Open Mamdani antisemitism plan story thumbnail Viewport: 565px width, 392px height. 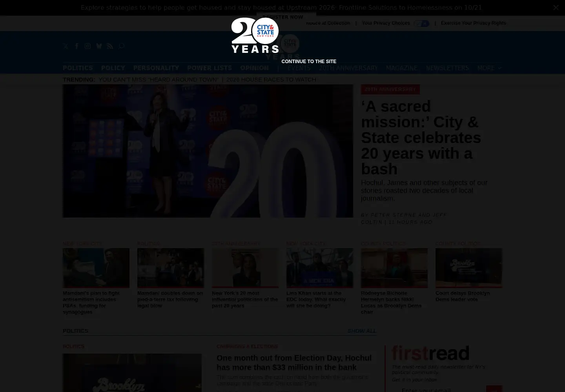click(x=96, y=268)
